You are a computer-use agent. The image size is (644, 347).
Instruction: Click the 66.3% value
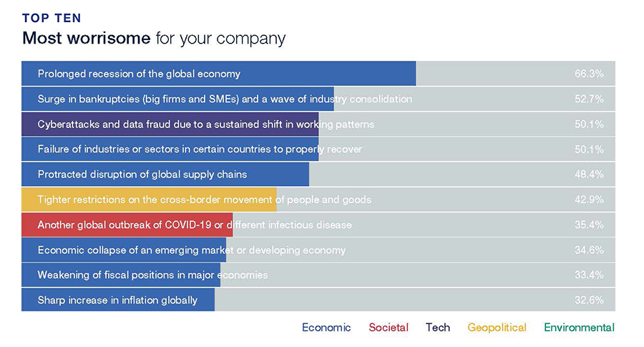click(589, 74)
